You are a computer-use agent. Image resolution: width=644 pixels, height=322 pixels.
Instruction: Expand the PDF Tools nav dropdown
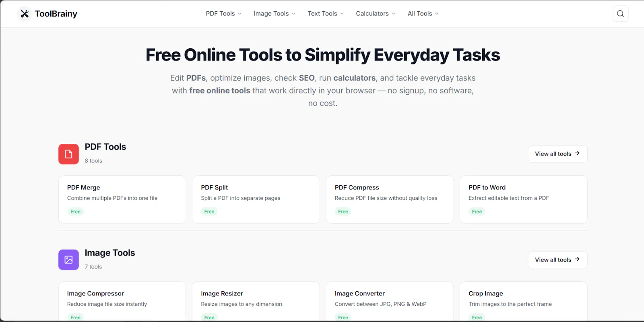[224, 14]
